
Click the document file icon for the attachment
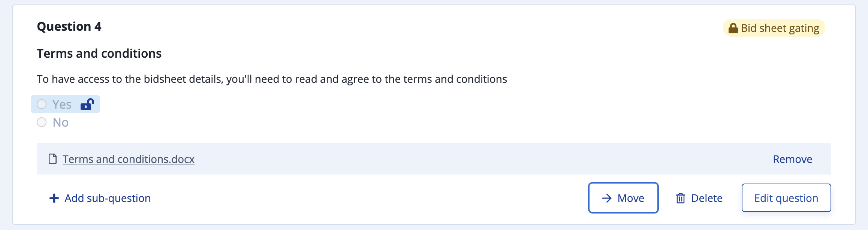tap(53, 159)
